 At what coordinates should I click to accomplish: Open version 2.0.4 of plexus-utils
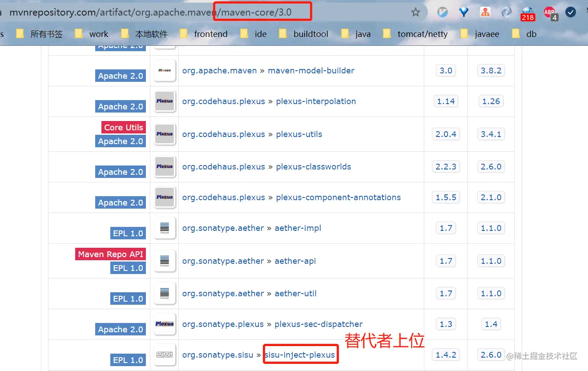click(x=446, y=134)
